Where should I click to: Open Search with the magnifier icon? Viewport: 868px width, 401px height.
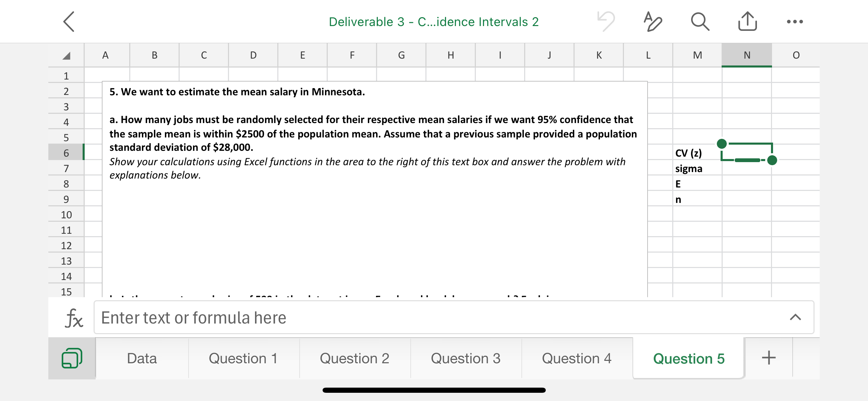[x=699, y=21]
